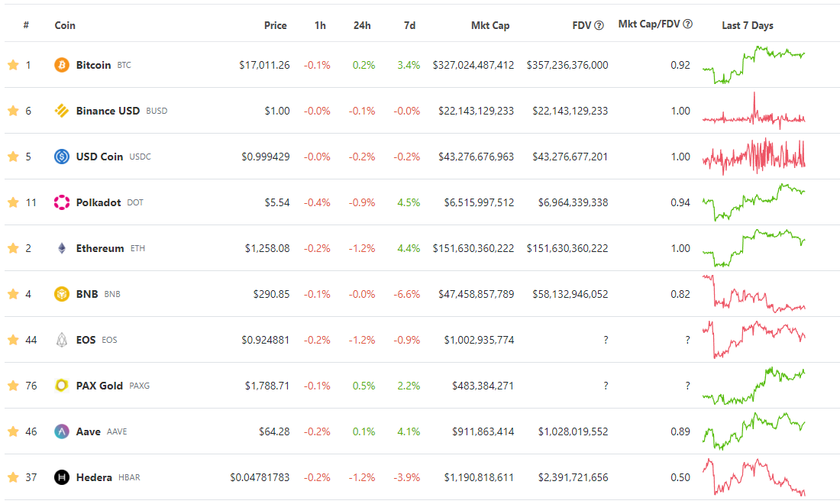The height and width of the screenshot is (504, 840).
Task: Open EOS's 7-day sparkline chart
Action: [x=754, y=340]
